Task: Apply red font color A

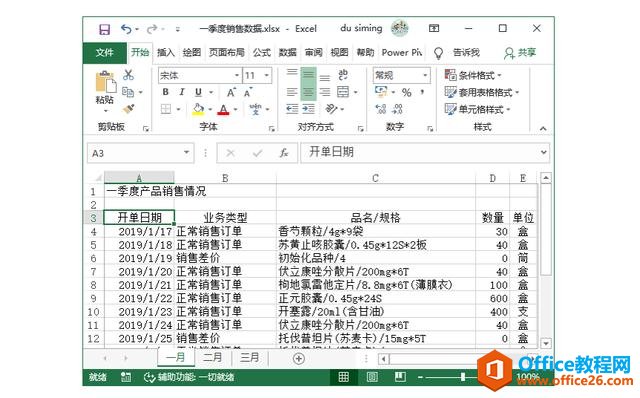Action: 223,109
